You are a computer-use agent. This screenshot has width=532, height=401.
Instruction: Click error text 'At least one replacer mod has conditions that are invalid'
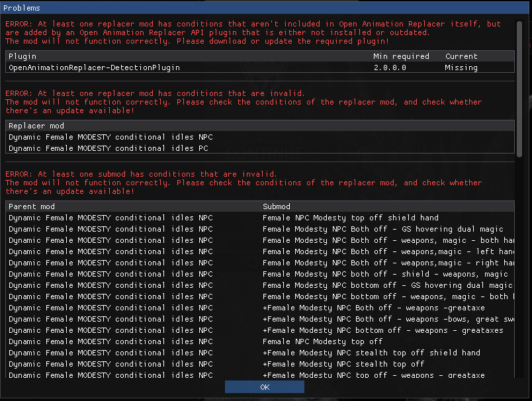click(155, 93)
